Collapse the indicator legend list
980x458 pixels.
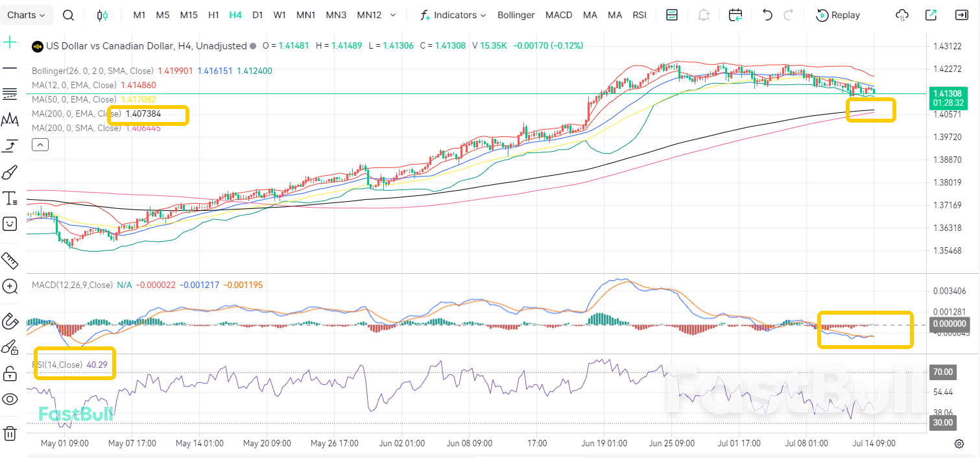(40, 145)
